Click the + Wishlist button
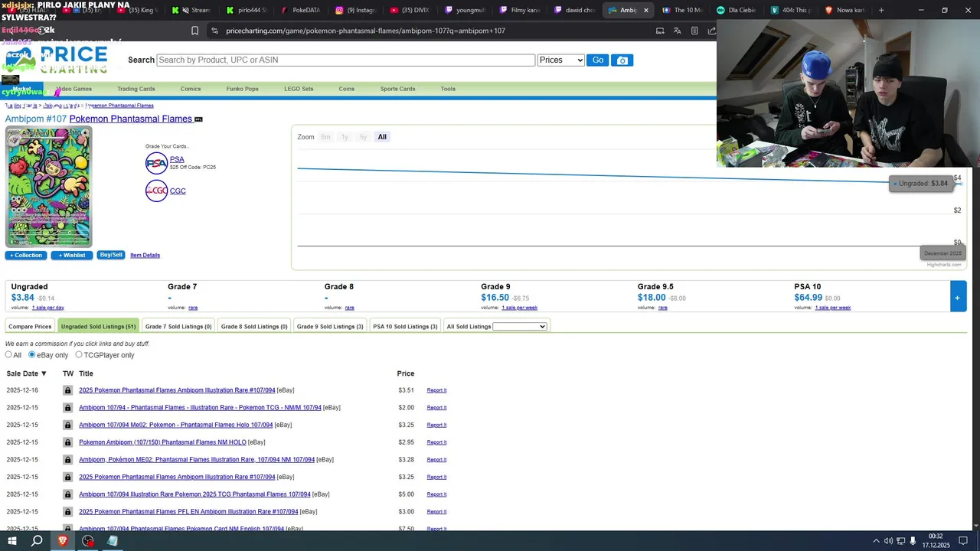Image resolution: width=980 pixels, height=551 pixels. [x=72, y=255]
